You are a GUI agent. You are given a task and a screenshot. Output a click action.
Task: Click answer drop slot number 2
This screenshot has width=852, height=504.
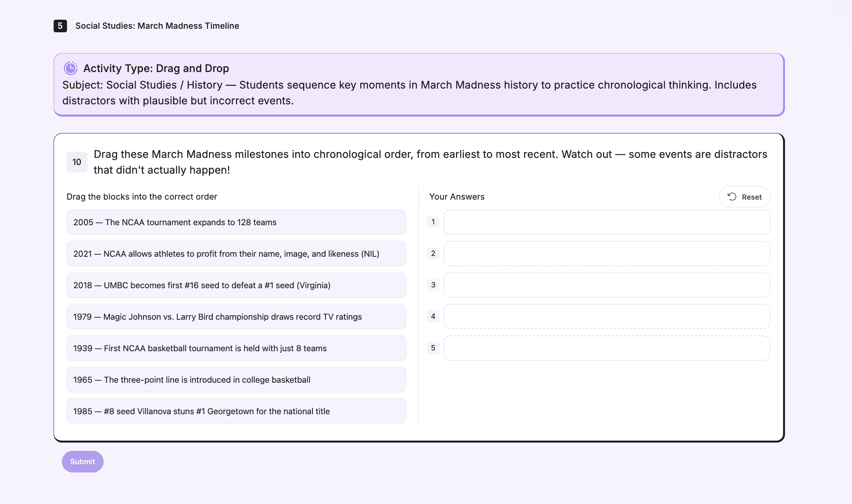(606, 254)
